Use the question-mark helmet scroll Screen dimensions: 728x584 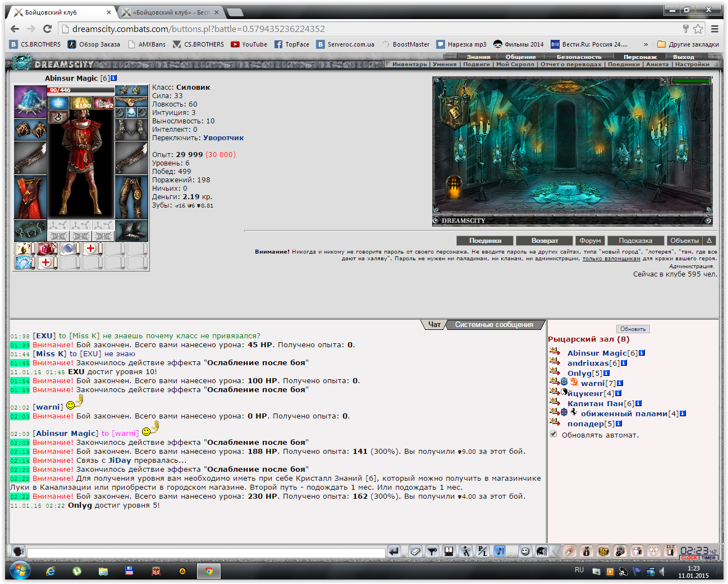(x=25, y=249)
